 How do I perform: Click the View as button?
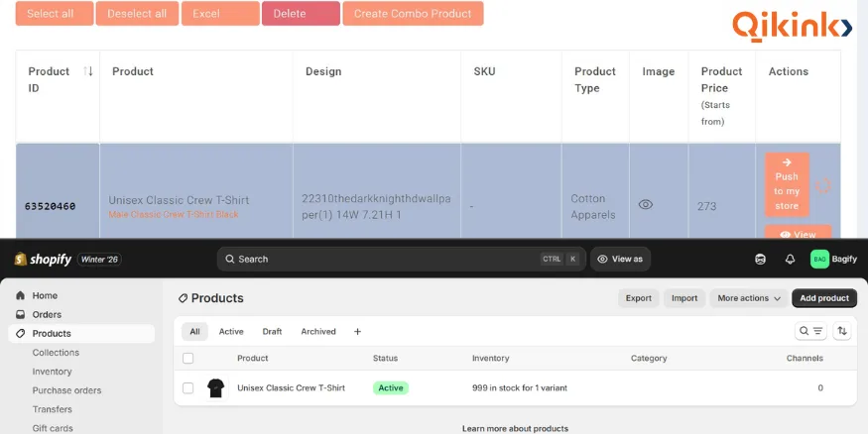pos(620,259)
